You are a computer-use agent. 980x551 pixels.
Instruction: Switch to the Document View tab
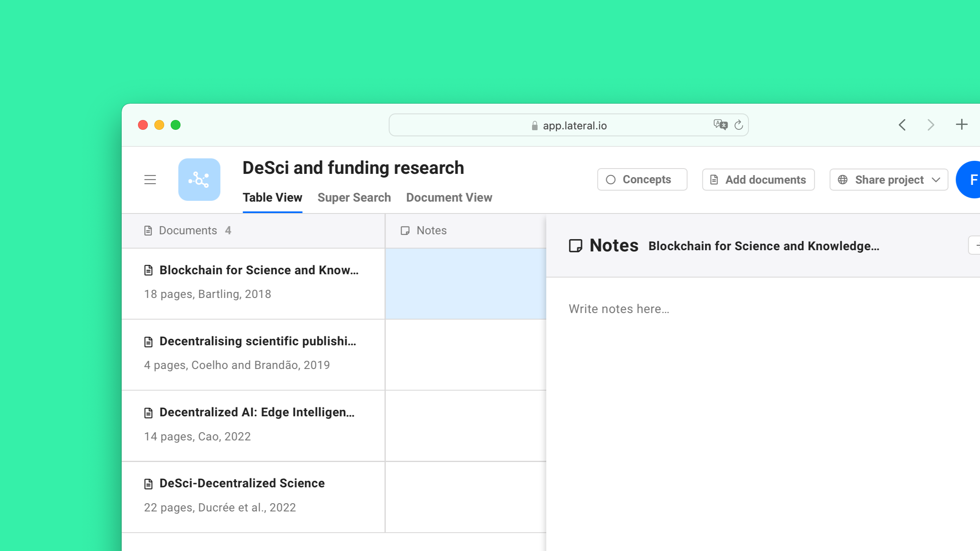[449, 197]
